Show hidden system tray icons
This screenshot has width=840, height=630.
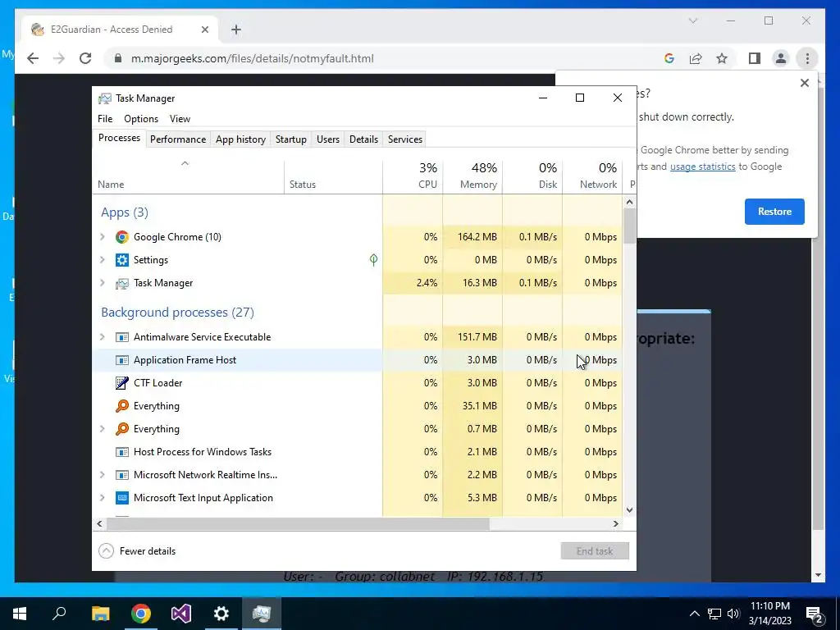point(694,614)
